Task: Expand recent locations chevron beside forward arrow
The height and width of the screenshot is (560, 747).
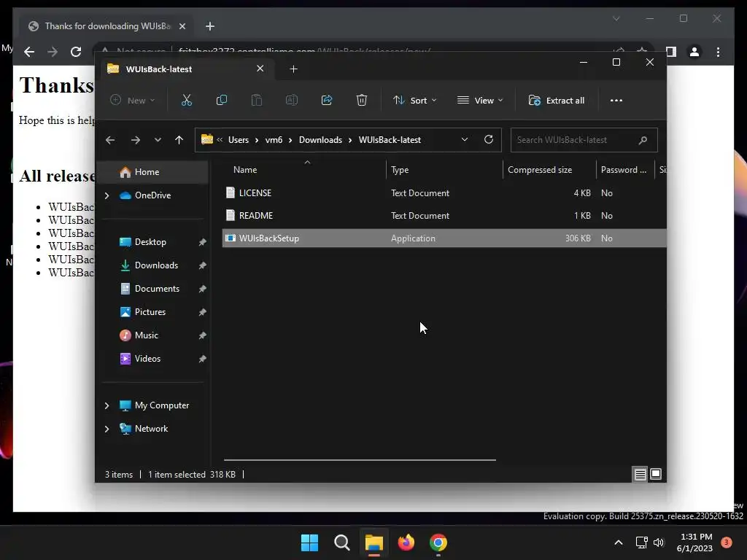Action: (x=158, y=140)
